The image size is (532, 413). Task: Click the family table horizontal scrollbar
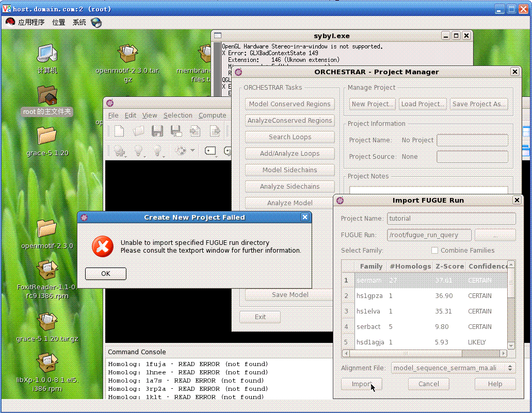pyautogui.click(x=425, y=353)
